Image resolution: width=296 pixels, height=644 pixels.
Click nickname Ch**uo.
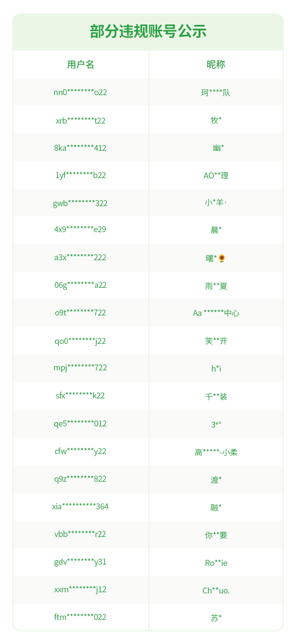216,591
